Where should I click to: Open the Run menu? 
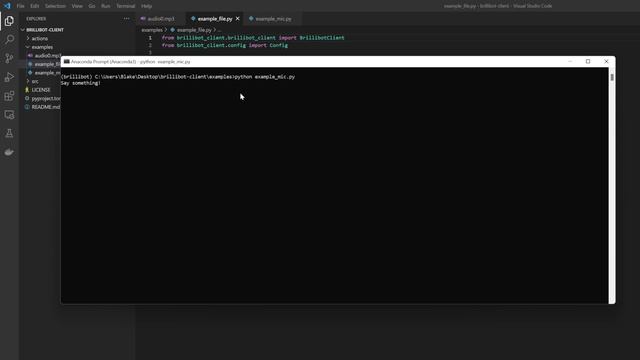click(106, 6)
